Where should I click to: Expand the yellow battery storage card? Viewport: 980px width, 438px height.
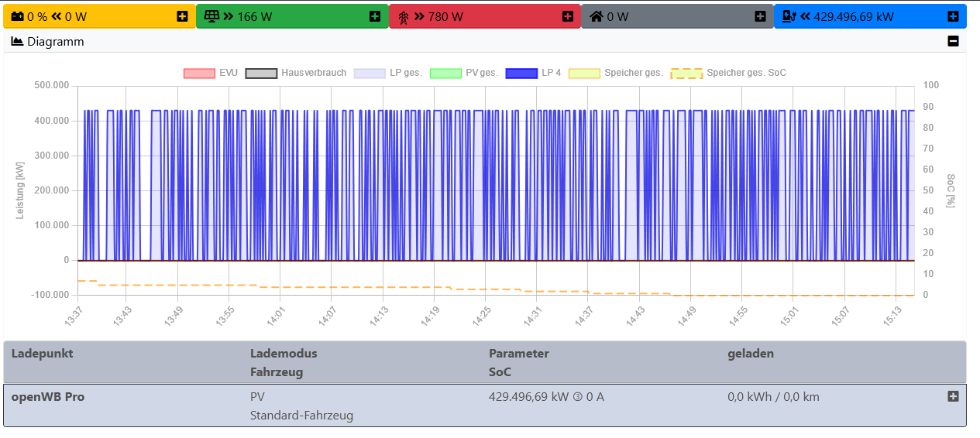(182, 16)
